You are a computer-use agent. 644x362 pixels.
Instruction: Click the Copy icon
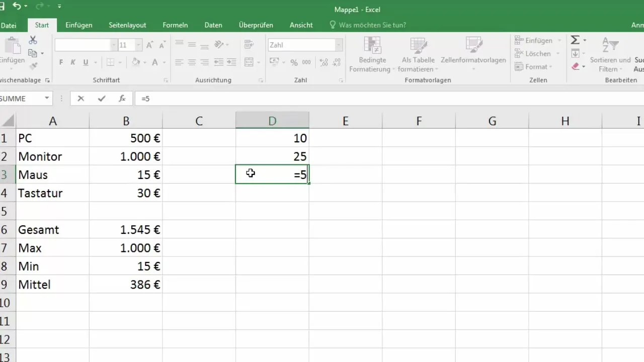pos(33,53)
